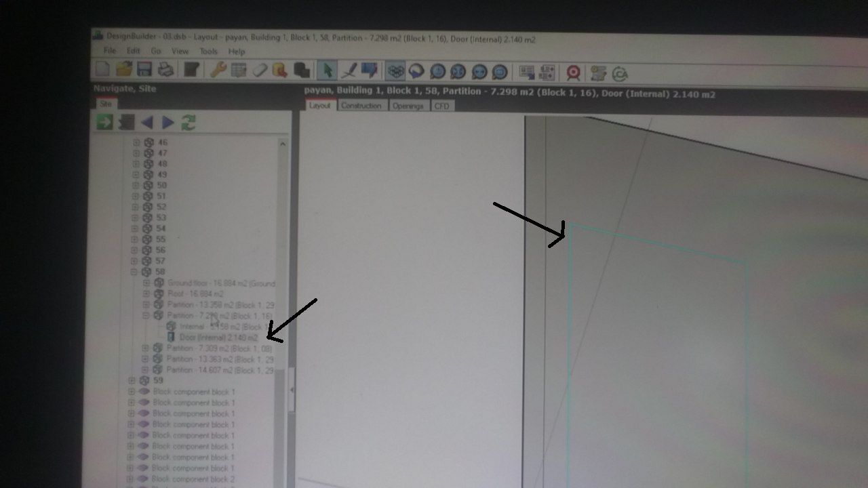Click the green refresh arrows in navigator
868x488 pixels.
[x=188, y=123]
